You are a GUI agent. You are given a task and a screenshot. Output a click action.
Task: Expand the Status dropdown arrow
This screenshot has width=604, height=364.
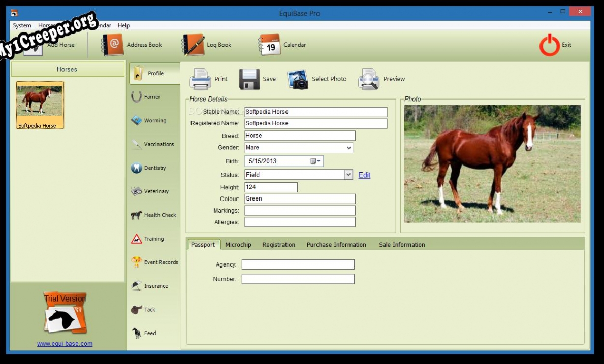(x=348, y=175)
